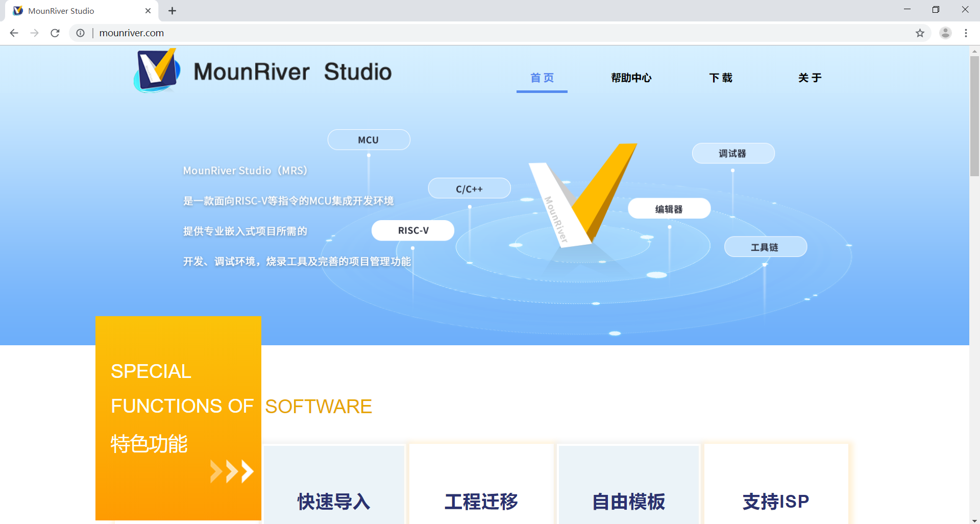Click the page information icon in address bar
This screenshot has height=524, width=980.
pos(80,33)
